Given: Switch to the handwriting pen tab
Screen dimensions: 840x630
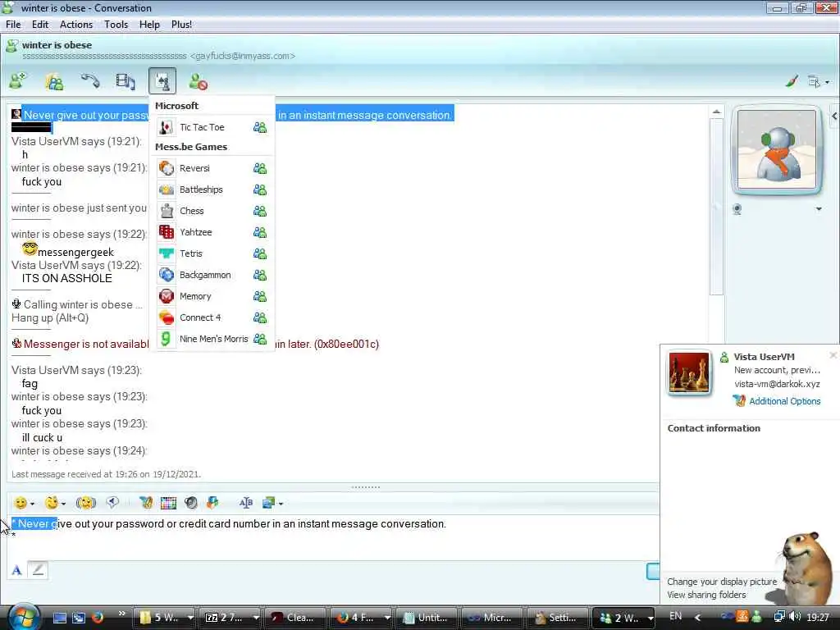Looking at the screenshot, I should [38, 570].
